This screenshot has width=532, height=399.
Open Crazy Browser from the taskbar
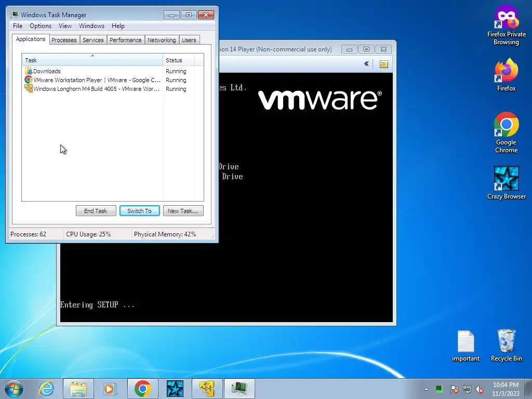coord(175,389)
